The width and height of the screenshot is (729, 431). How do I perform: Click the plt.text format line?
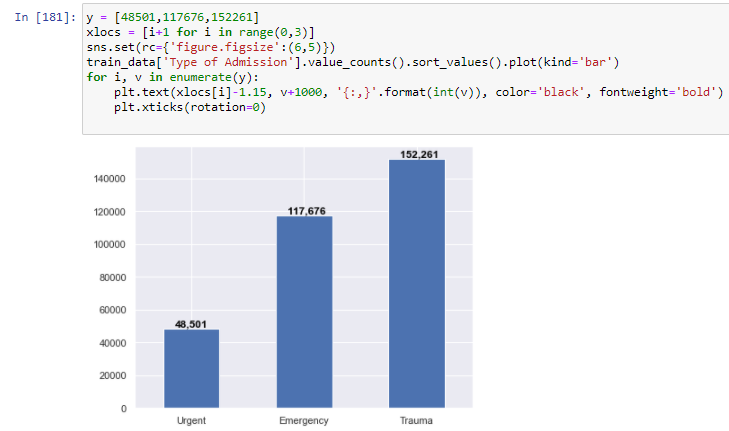click(418, 92)
